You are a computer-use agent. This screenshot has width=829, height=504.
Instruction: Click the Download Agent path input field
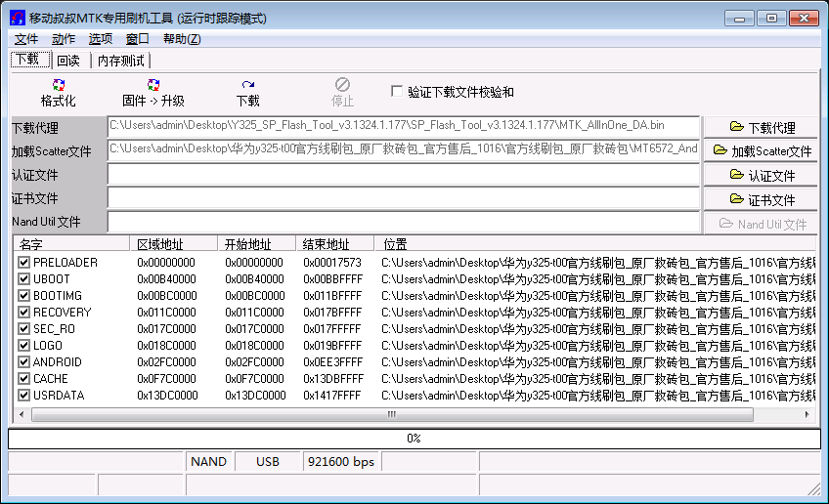(x=404, y=127)
